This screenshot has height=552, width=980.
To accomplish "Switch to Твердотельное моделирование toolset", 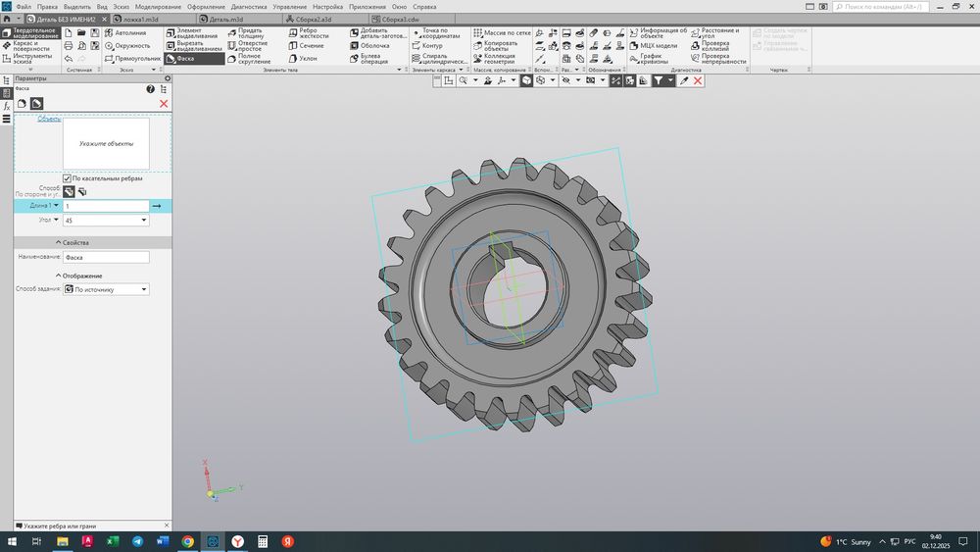I will click(31, 32).
